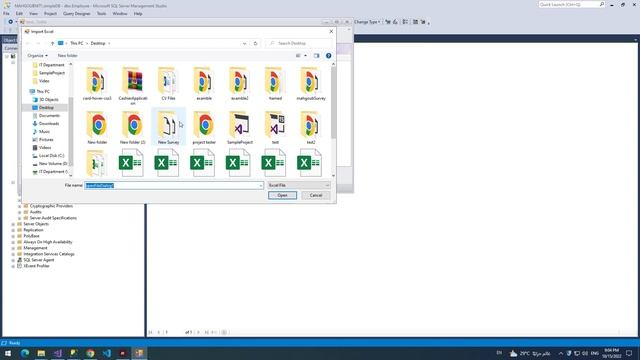
Task: Click the XEvent Profiler icon
Action: coord(19,266)
